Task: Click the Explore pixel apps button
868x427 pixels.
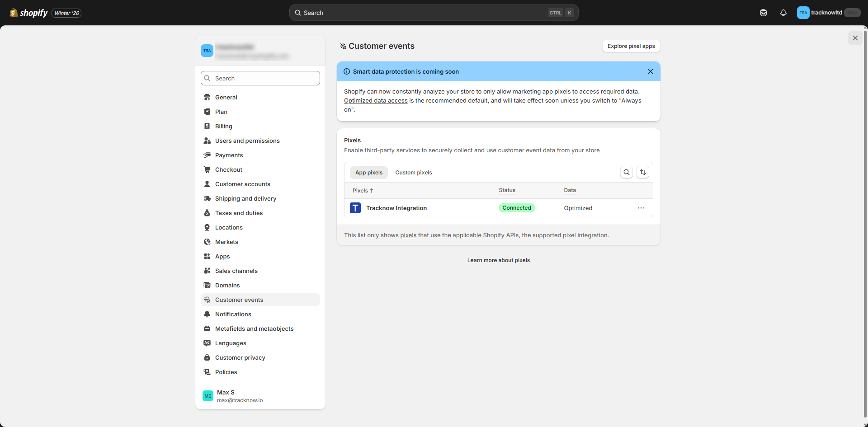Action: point(631,46)
